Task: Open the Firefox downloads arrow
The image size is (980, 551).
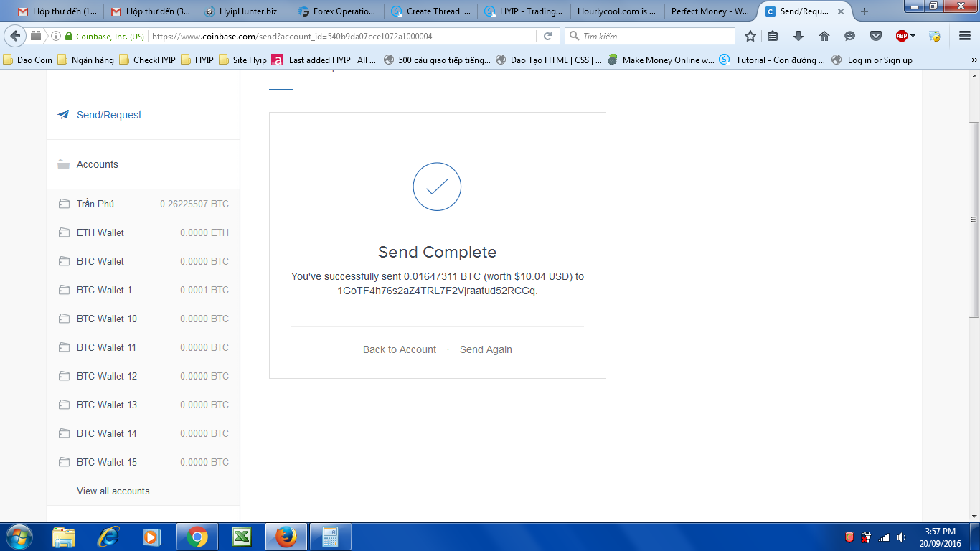Action: pyautogui.click(x=798, y=36)
